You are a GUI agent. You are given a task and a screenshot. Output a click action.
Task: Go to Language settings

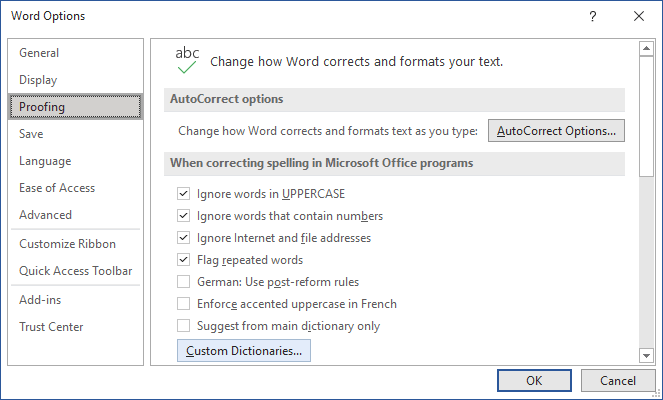75,161
